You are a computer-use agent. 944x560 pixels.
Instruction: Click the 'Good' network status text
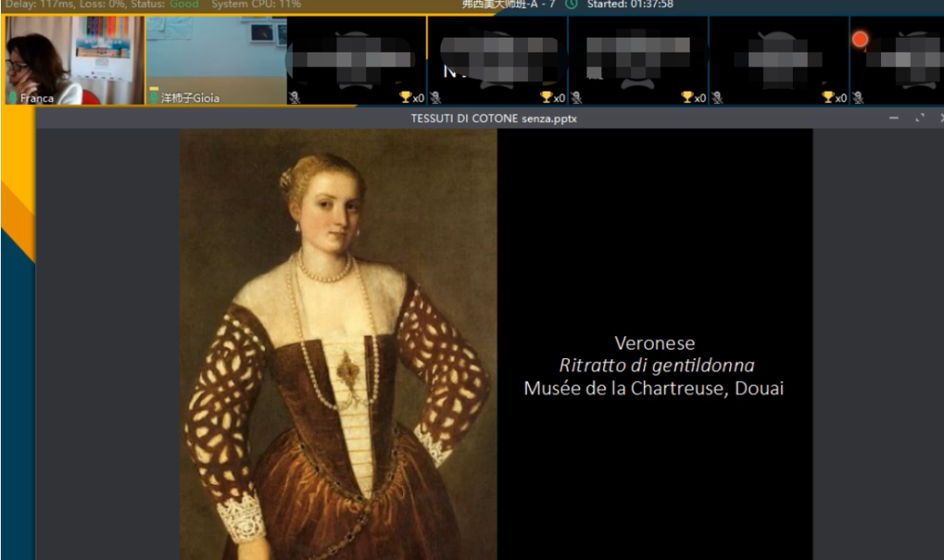tap(184, 4)
